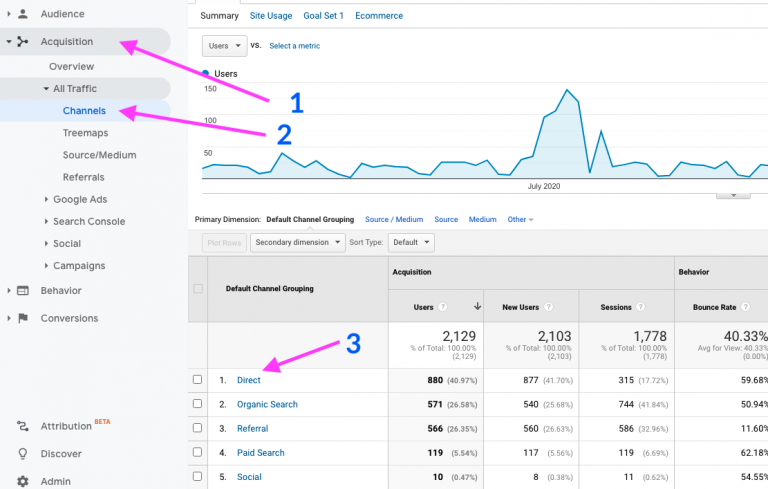The width and height of the screenshot is (768, 489).
Task: Click the Referral channel link
Action: [x=252, y=428]
